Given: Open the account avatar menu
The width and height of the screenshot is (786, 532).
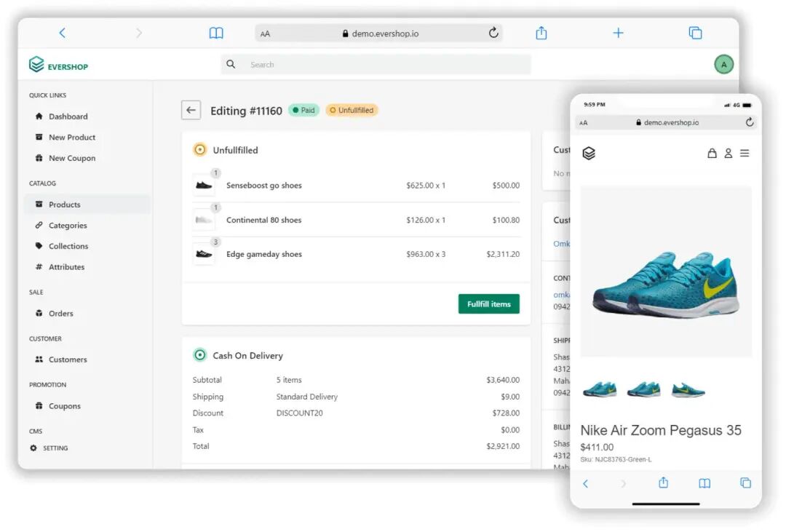Looking at the screenshot, I should coord(723,65).
